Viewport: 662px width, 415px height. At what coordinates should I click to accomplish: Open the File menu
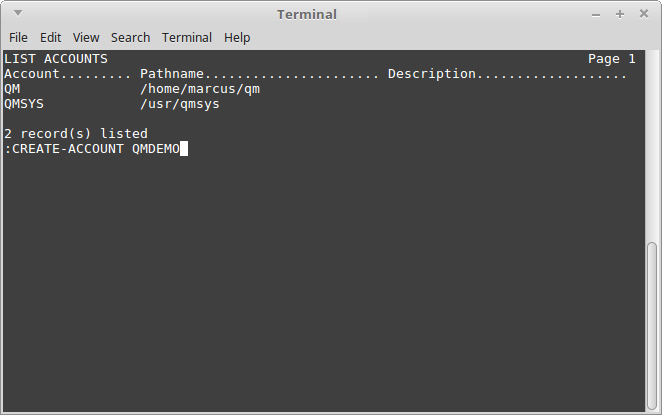coord(18,38)
